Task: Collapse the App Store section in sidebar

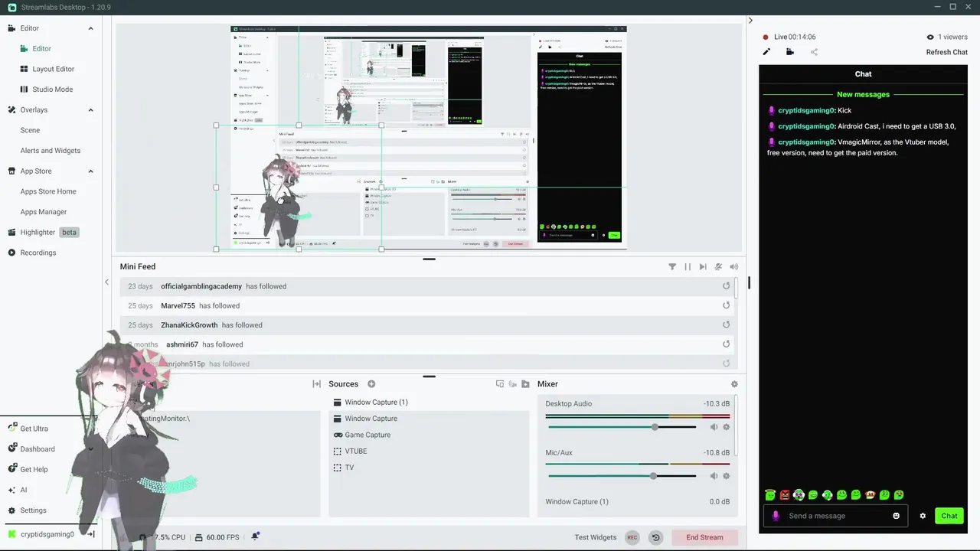Action: coord(90,171)
